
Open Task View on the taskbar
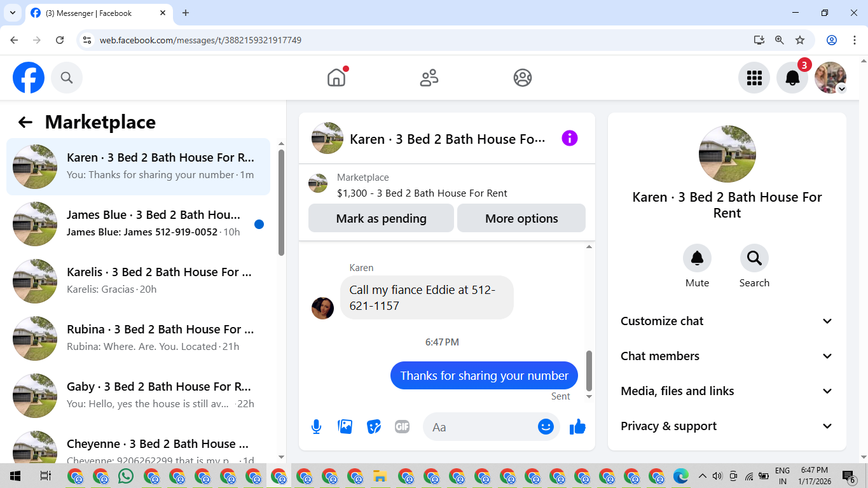(x=45, y=476)
